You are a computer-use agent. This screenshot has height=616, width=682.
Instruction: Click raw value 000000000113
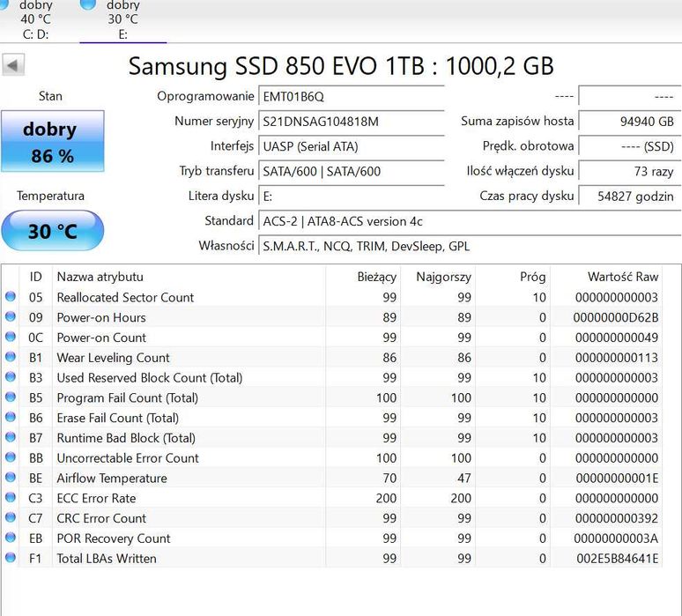[617, 358]
